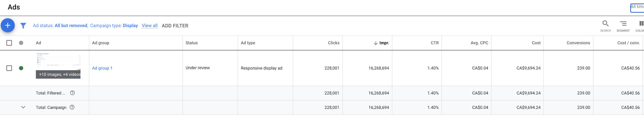Click help icon beside Total: Filtered
The height and width of the screenshot is (131, 644).
[x=72, y=93]
